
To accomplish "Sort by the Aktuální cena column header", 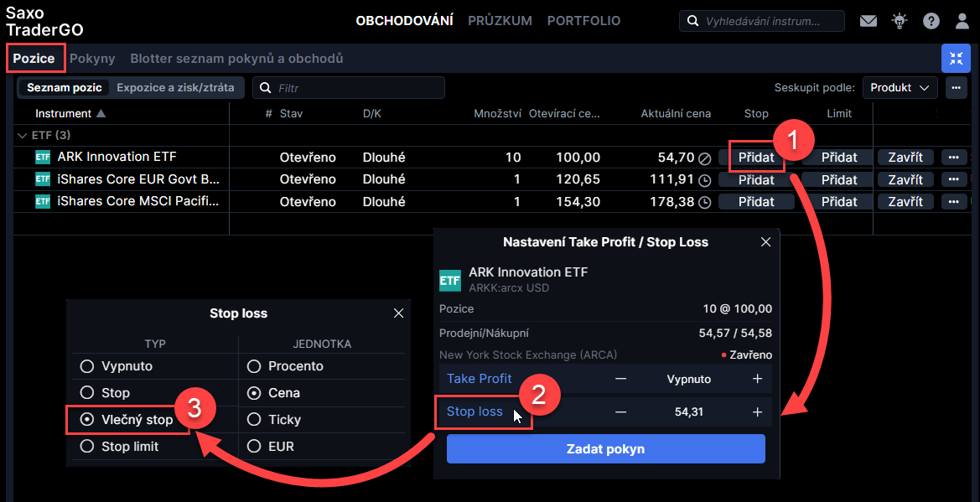I will [x=677, y=114].
